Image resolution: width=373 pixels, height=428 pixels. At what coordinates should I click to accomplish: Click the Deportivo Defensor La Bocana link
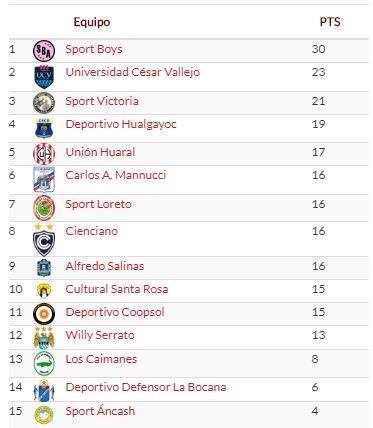coord(146,387)
